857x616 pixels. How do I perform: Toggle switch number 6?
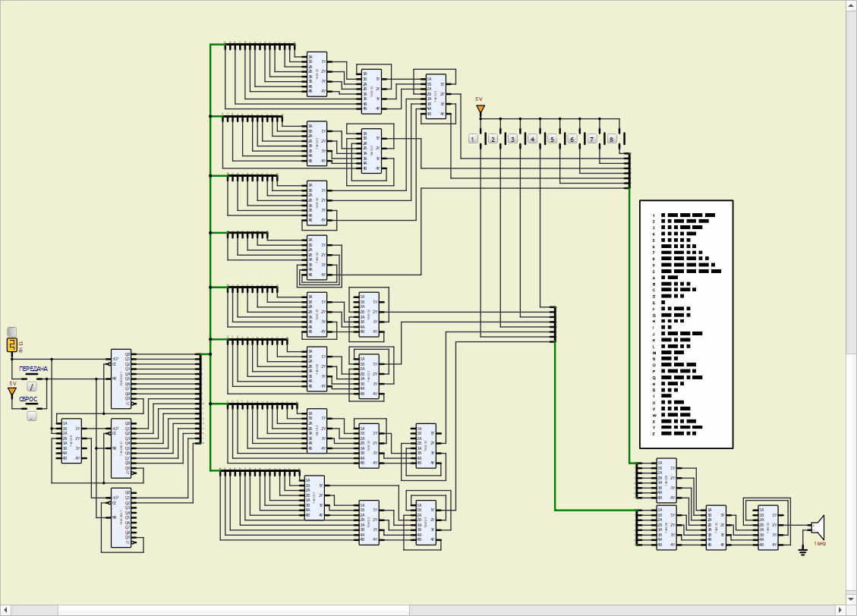click(572, 139)
